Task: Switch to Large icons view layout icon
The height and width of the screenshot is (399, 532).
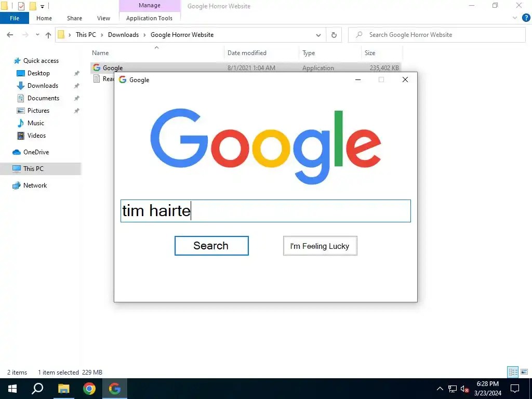Action: tap(524, 372)
